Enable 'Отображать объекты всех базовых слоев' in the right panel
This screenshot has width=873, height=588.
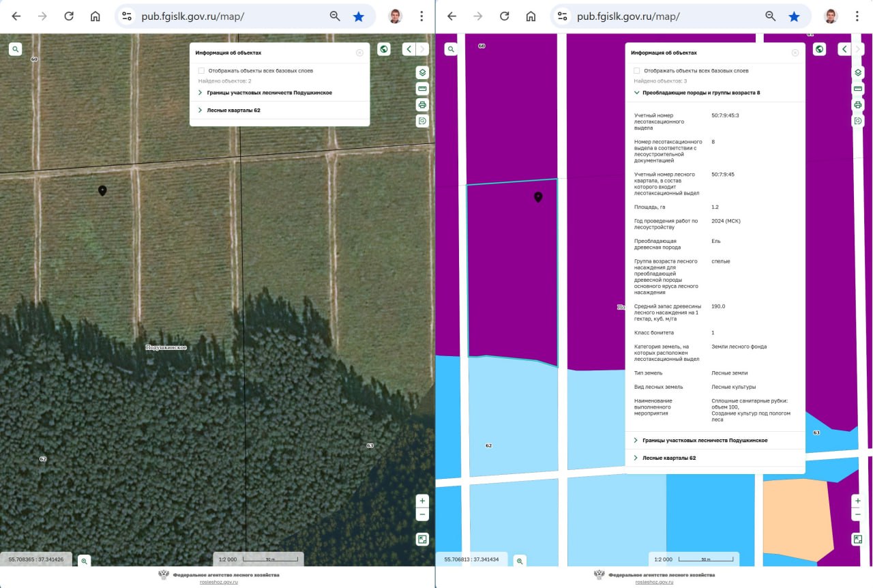pyautogui.click(x=637, y=70)
